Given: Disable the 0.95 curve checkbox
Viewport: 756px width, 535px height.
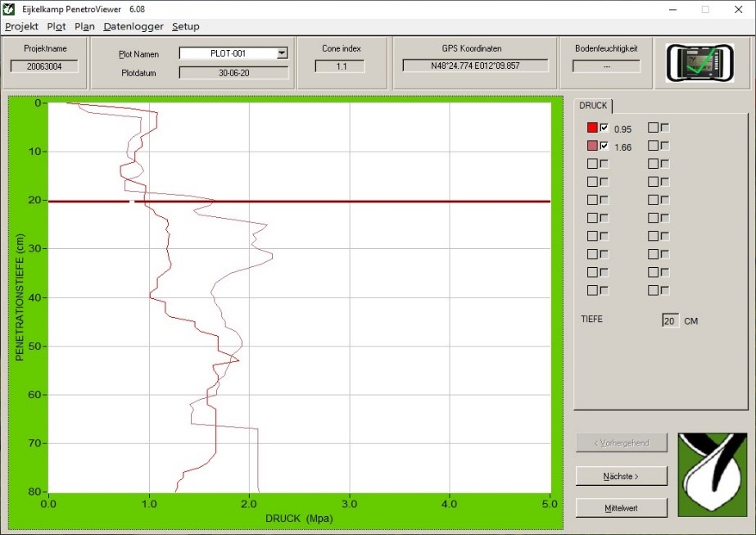Looking at the screenshot, I should [604, 127].
